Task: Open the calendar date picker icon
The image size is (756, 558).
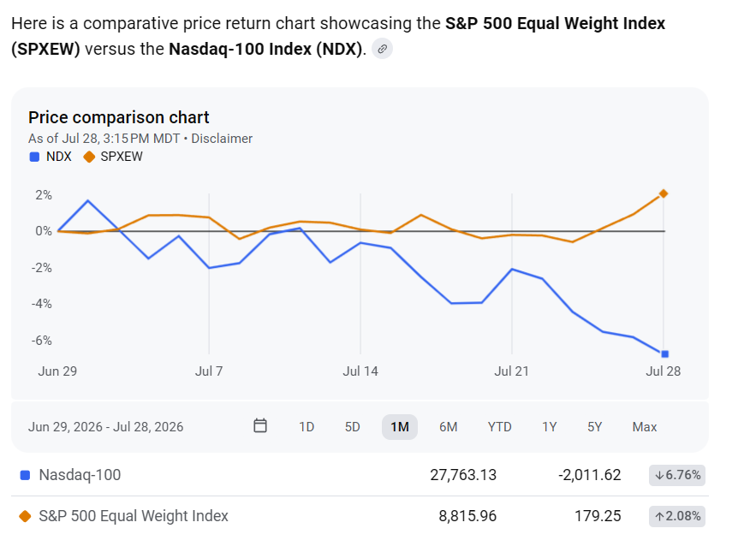Action: [x=260, y=426]
